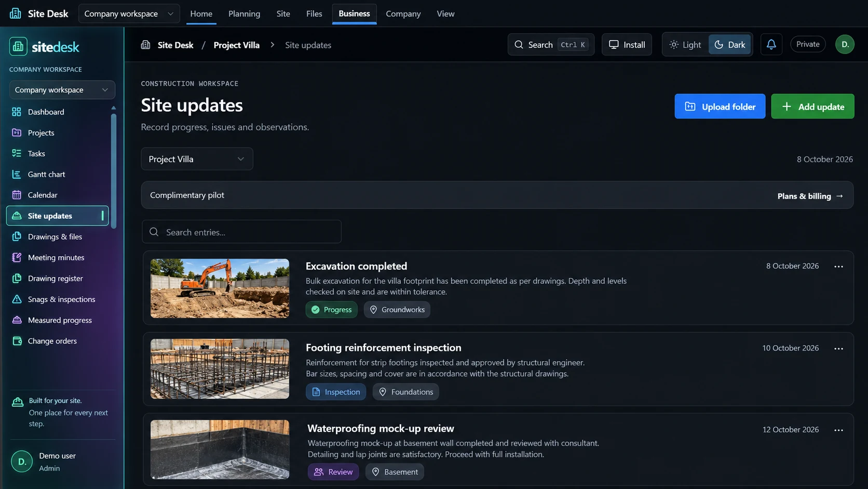This screenshot has height=489, width=868.
Task: Open the excavator site photo thumbnail
Action: [220, 288]
